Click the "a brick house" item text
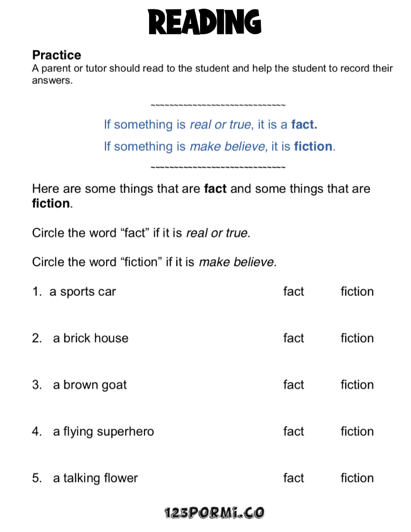This screenshot has width=411, height=532. [90, 339]
